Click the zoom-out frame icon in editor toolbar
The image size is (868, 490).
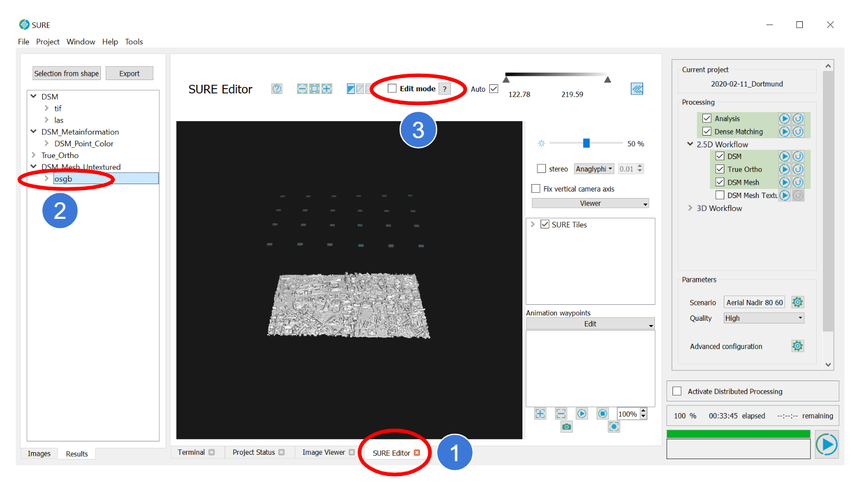click(x=302, y=89)
